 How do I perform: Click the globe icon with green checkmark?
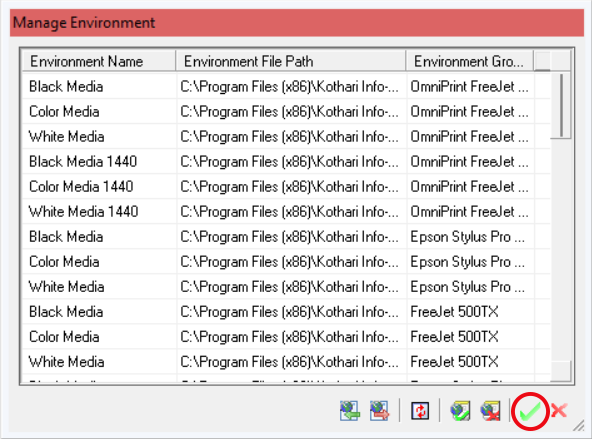point(460,411)
